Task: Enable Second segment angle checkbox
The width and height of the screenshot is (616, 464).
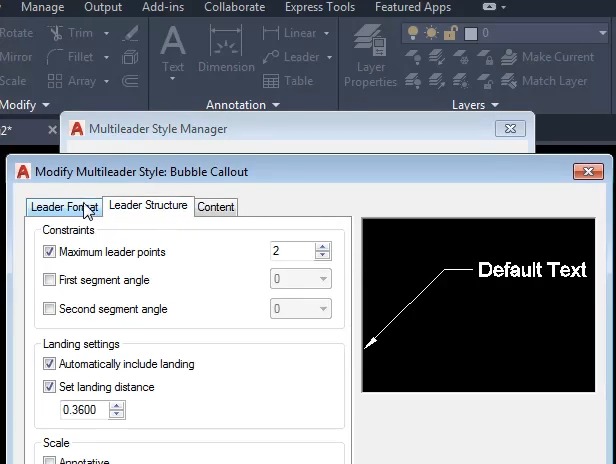Action: tap(50, 309)
